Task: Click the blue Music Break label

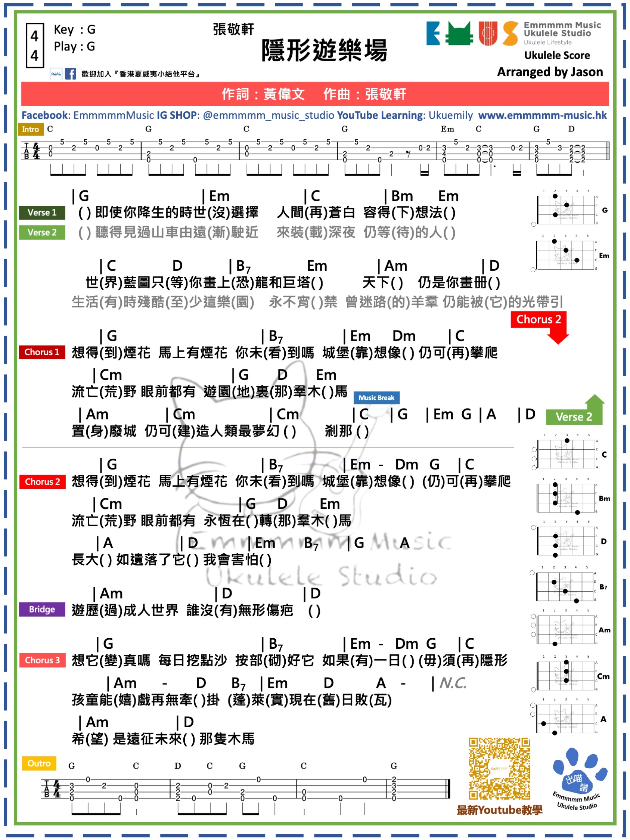Action: tap(376, 398)
